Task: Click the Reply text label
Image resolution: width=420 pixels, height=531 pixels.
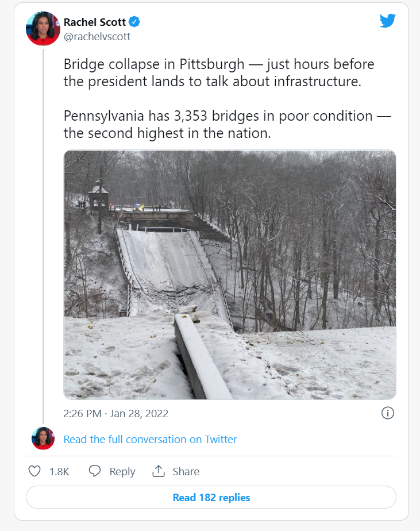Action: click(x=122, y=471)
